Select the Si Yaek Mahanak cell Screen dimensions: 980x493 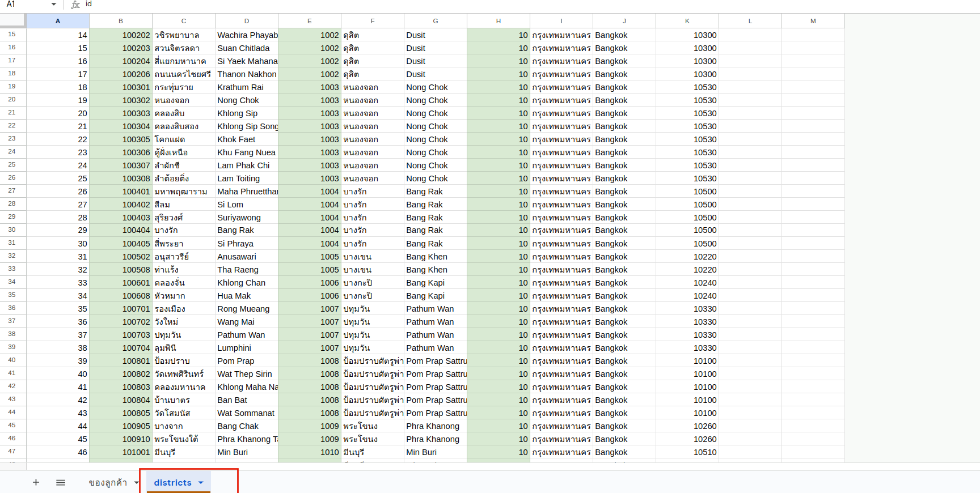(247, 61)
